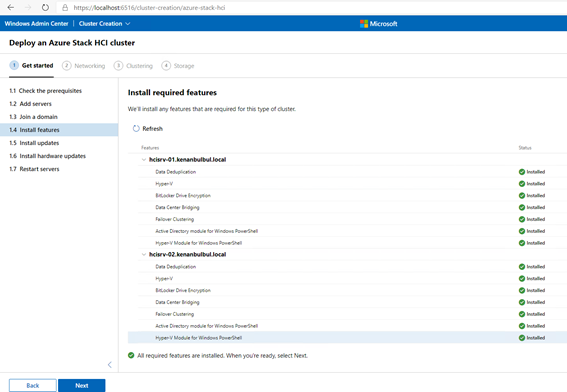Click Installed check icon for hcisrv-02 Data Deduplication
The height and width of the screenshot is (392, 567).
[522, 267]
